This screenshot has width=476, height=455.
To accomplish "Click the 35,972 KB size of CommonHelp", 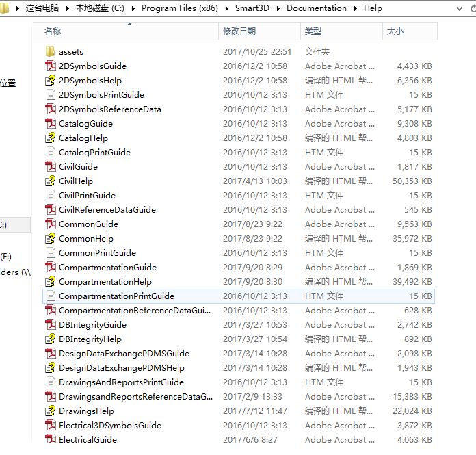I will (412, 238).
